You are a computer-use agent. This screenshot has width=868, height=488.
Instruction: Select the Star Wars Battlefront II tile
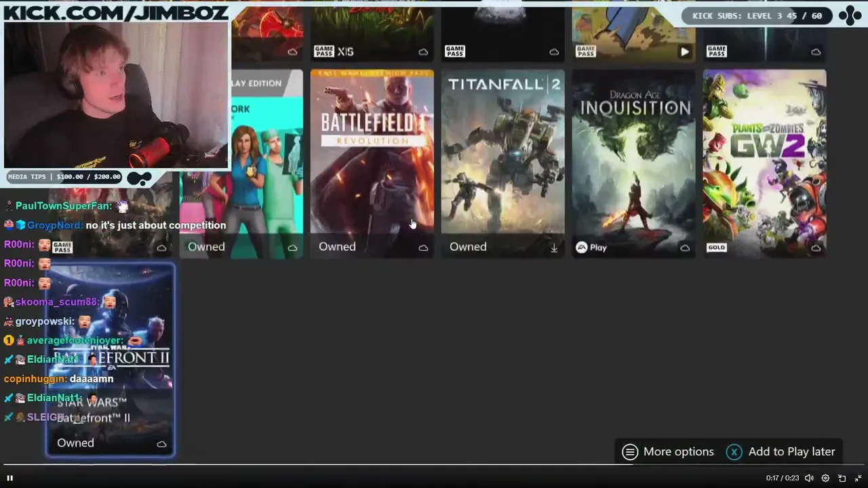pos(110,360)
